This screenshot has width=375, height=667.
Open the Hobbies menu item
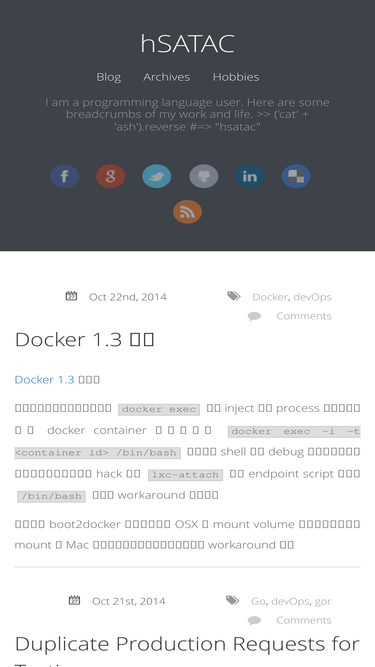(236, 77)
